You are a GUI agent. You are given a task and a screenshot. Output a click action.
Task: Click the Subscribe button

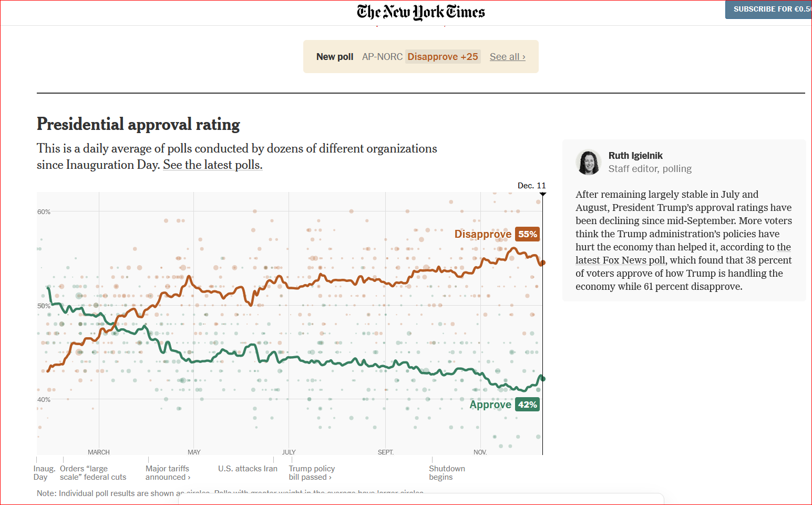point(770,9)
